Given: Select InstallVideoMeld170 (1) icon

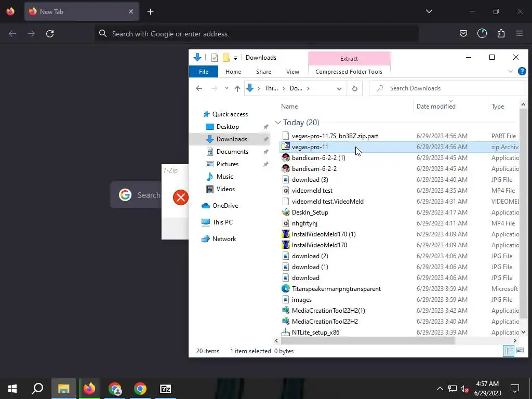Looking at the screenshot, I should [x=286, y=234].
